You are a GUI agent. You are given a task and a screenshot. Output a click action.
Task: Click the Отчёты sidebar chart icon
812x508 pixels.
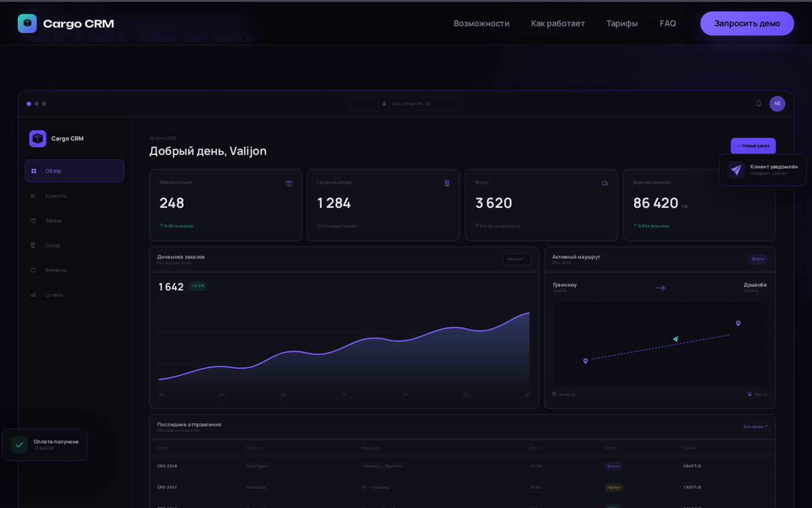tap(33, 295)
